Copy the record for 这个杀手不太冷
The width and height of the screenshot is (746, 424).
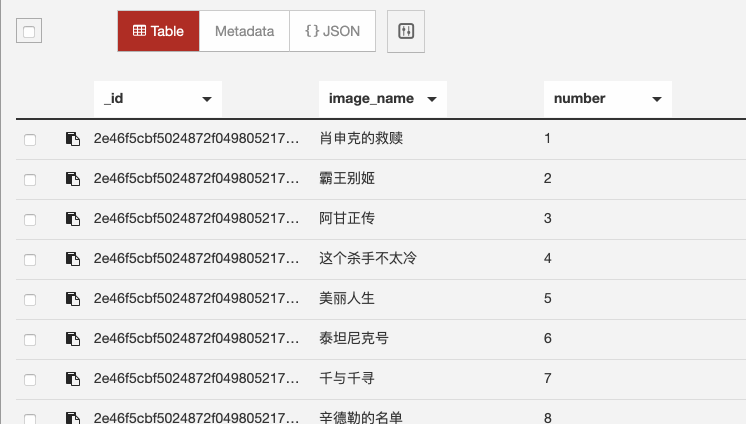pyautogui.click(x=72, y=259)
